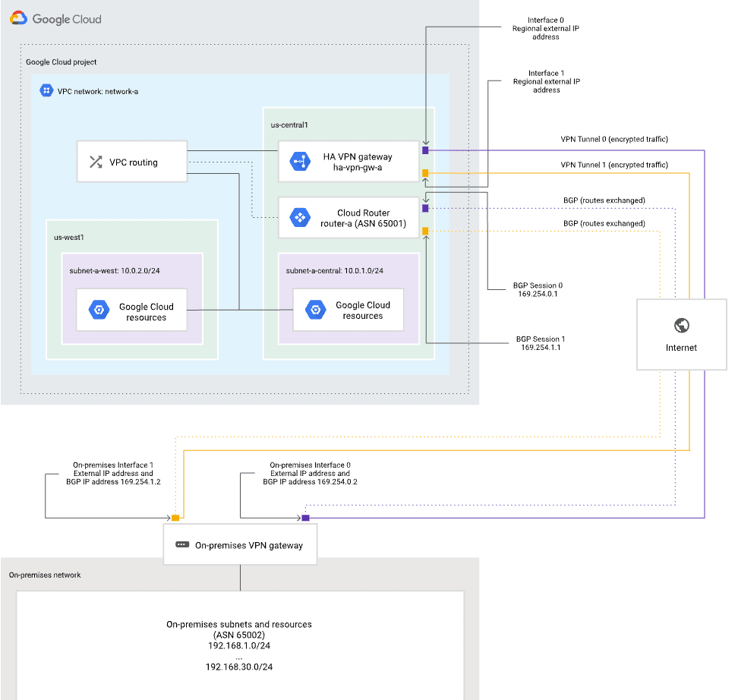Click the purple BGP square on Cloud Router
738x700 pixels.
[425, 208]
